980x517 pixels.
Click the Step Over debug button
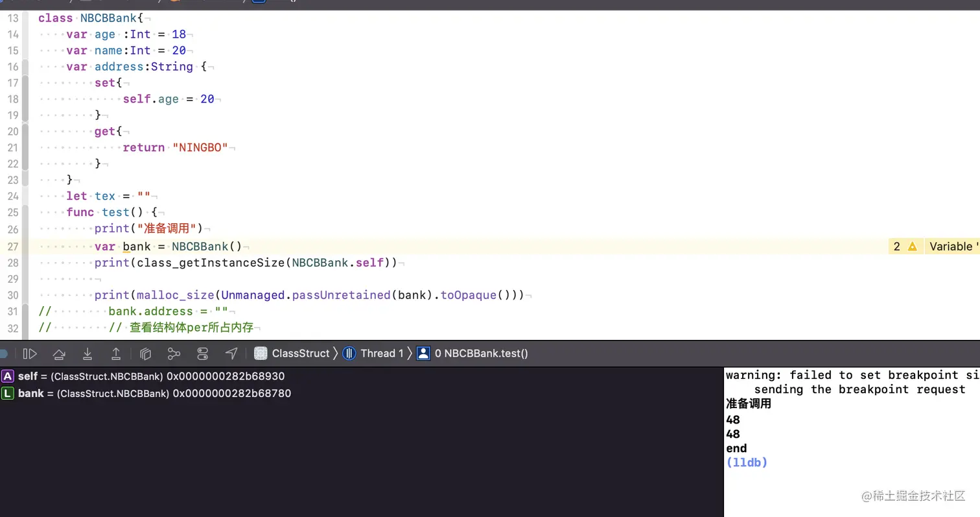(59, 354)
